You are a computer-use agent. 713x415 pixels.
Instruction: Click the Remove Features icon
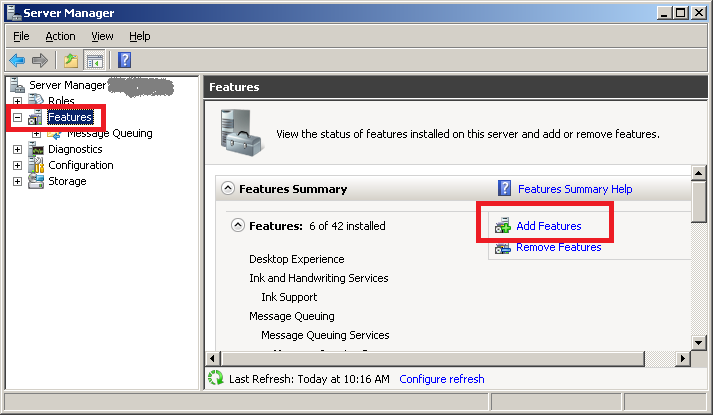503,248
